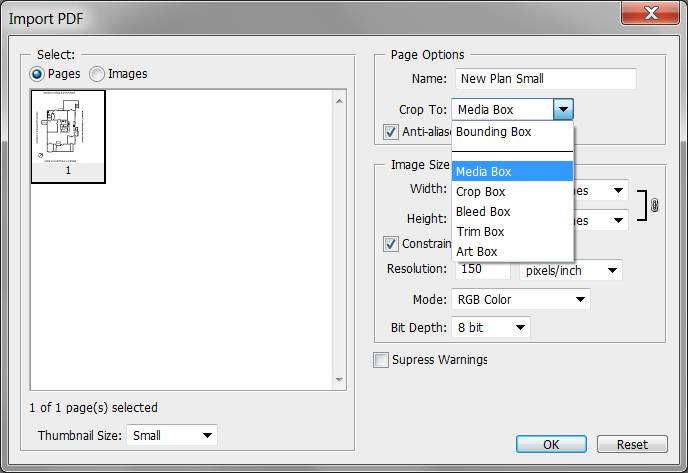This screenshot has height=473, width=688.
Task: Click the Reset button
Action: coord(632,444)
